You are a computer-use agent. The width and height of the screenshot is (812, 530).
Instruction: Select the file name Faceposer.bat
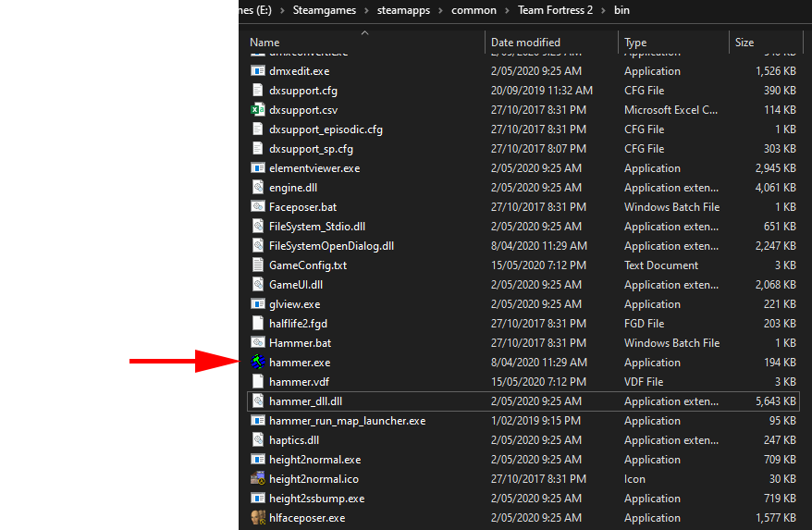click(303, 207)
